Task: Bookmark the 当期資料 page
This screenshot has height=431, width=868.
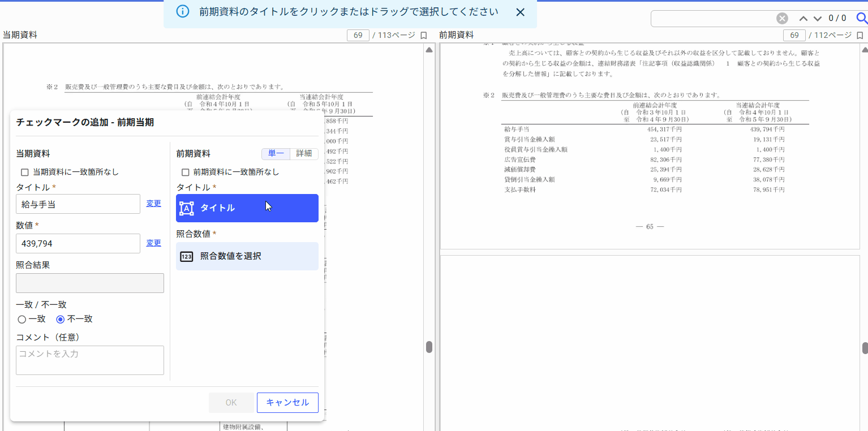Action: (x=423, y=35)
